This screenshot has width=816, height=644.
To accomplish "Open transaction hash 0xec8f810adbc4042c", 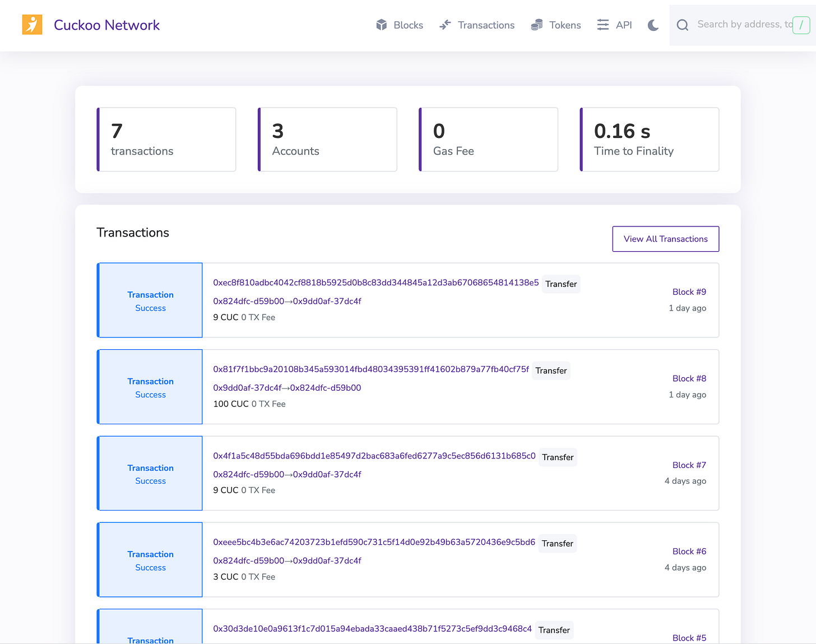I will click(376, 282).
